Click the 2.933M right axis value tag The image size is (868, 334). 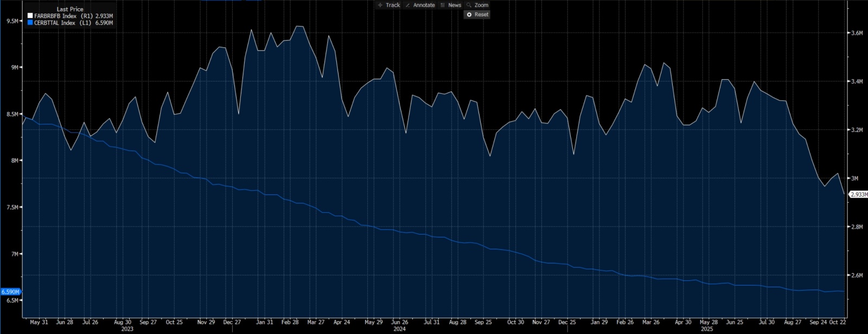[x=858, y=194]
